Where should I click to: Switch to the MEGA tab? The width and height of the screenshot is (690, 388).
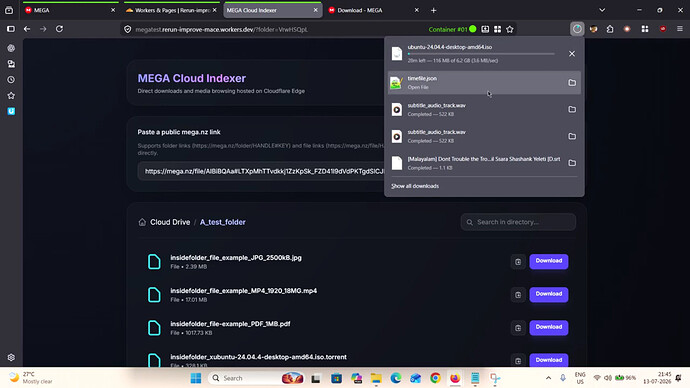70,10
